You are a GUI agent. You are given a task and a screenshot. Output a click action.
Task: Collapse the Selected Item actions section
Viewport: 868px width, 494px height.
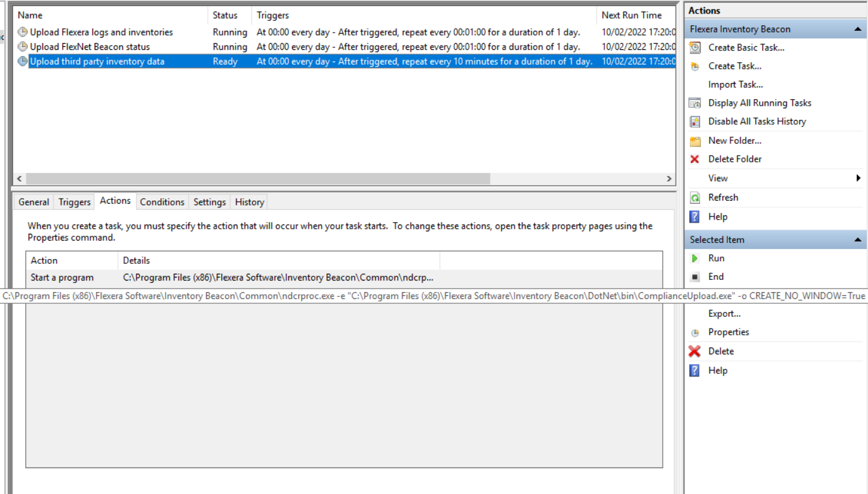pos(857,240)
